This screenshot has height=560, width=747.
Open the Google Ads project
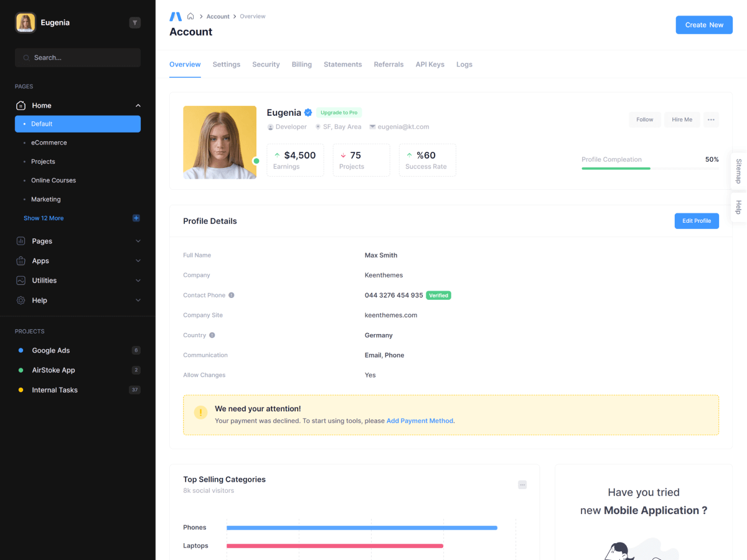(x=51, y=351)
